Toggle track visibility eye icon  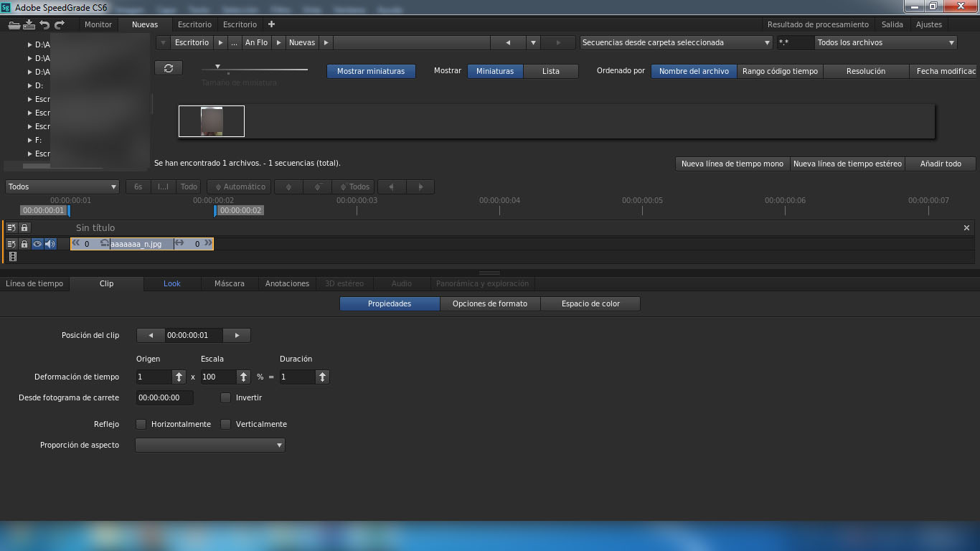coord(37,244)
